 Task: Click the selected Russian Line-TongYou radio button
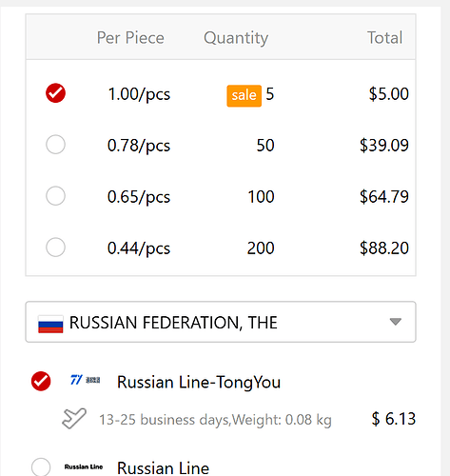click(x=41, y=381)
